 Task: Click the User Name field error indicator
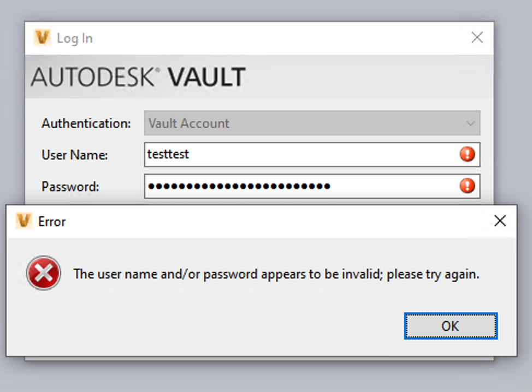(x=467, y=155)
